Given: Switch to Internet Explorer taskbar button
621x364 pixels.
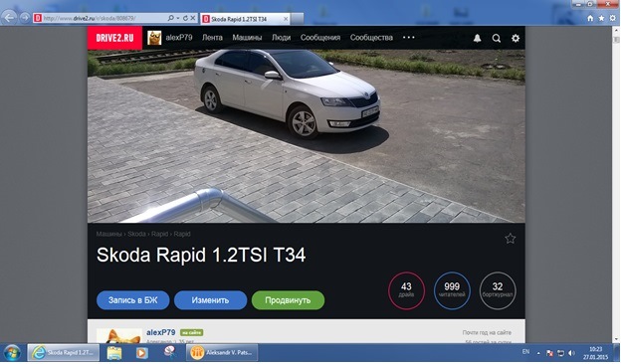Looking at the screenshot, I should (x=63, y=352).
